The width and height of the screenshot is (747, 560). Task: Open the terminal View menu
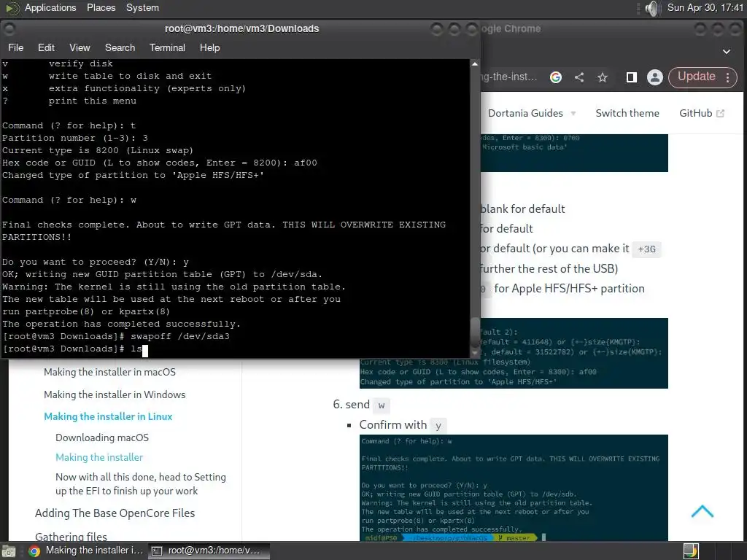coord(80,47)
